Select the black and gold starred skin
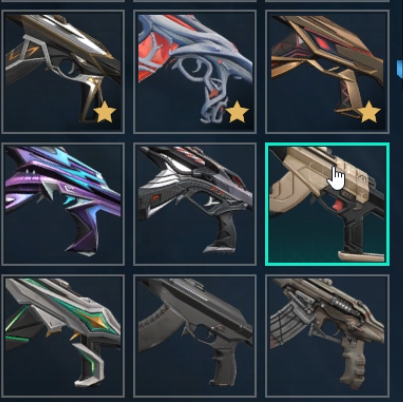The image size is (403, 402). click(63, 71)
